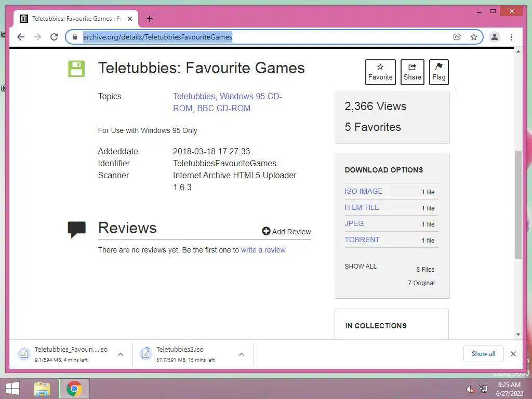The image size is (532, 399).
Task: Expand options for Teletubbies2.iso download
Action: [x=242, y=354]
